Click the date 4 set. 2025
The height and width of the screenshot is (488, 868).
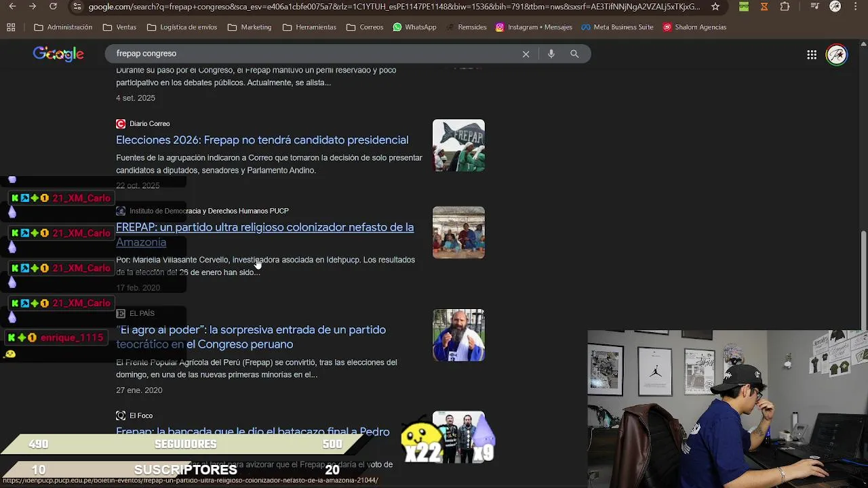pos(136,98)
